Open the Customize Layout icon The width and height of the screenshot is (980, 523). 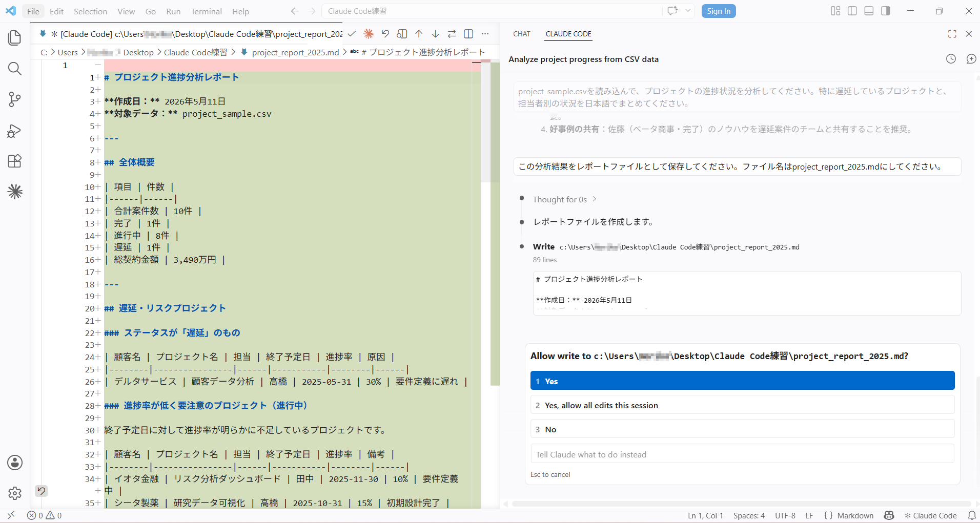tap(835, 11)
